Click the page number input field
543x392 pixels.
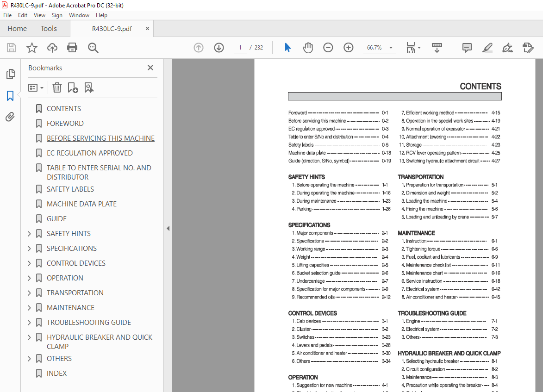(x=240, y=48)
